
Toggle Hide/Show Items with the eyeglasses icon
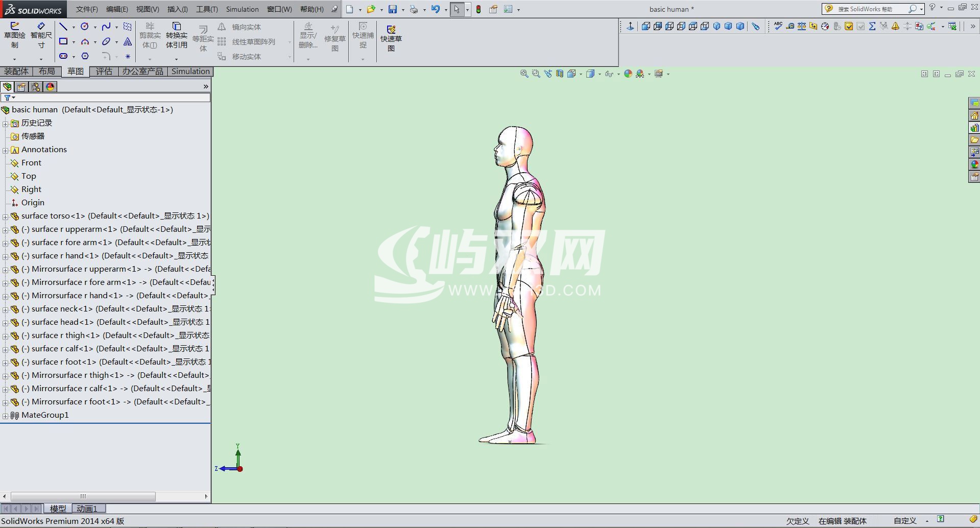(609, 74)
